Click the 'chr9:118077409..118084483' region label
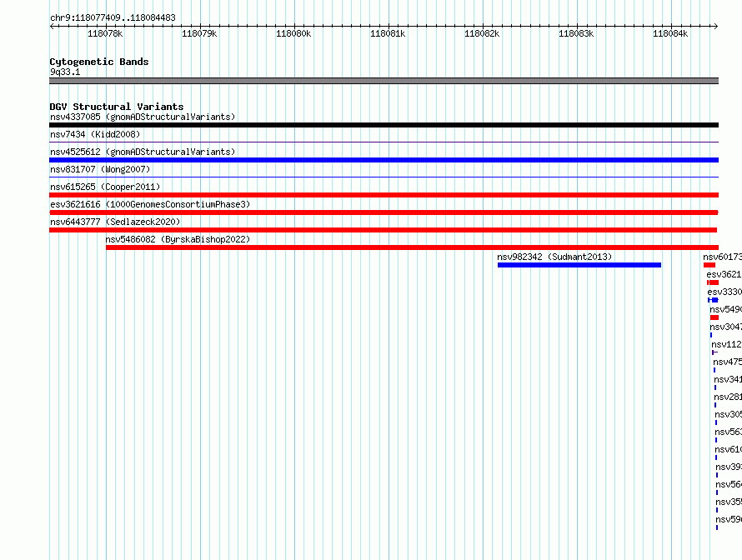 point(113,17)
